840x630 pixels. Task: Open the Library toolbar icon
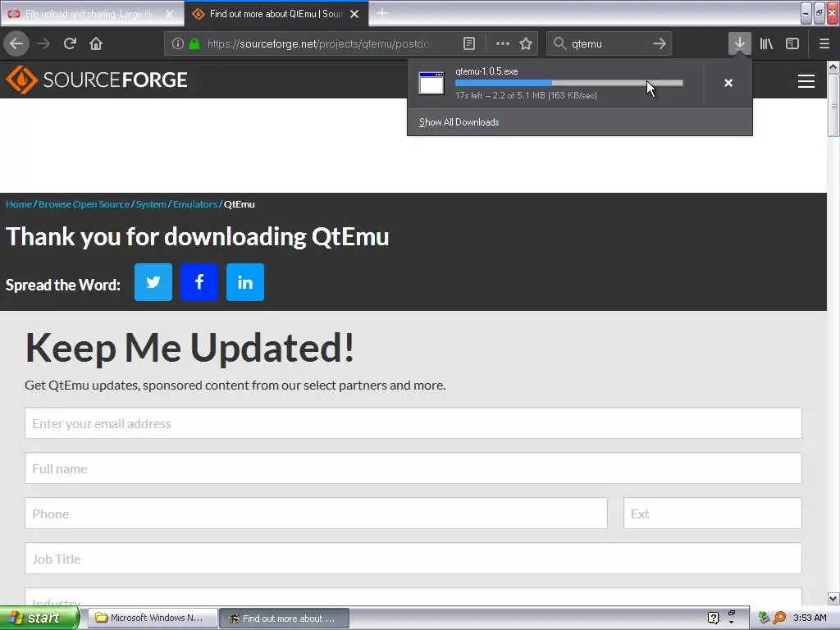click(x=766, y=44)
